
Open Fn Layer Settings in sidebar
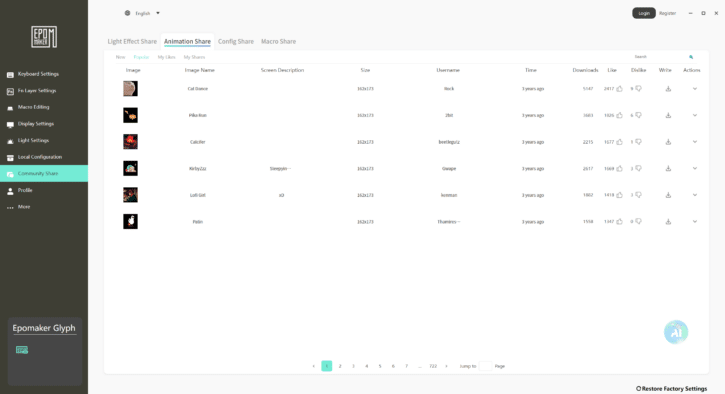coord(44,91)
